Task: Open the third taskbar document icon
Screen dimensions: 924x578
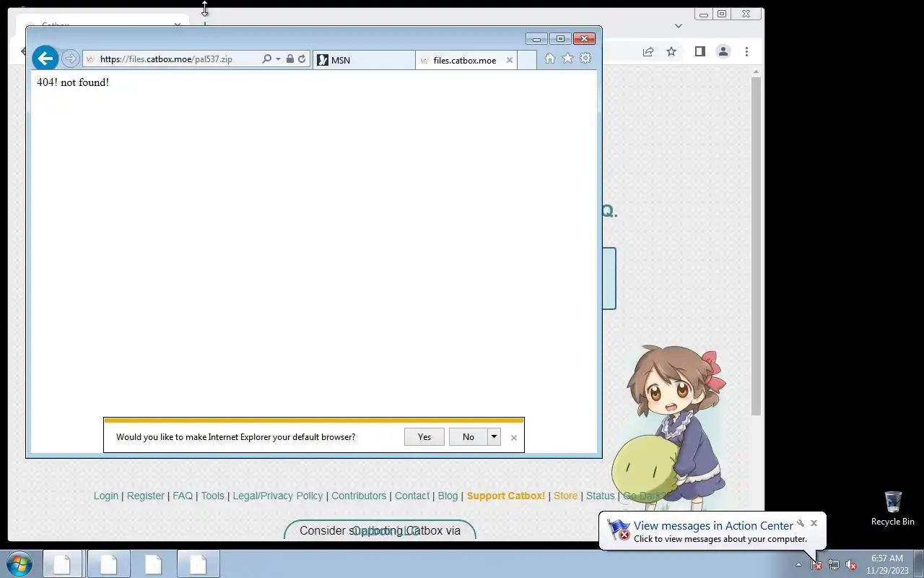Action: pos(153,564)
